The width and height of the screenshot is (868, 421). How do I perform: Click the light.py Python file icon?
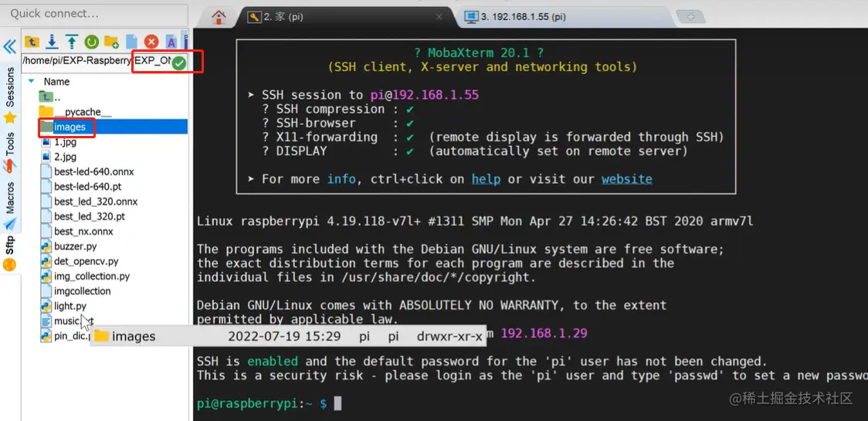click(46, 307)
